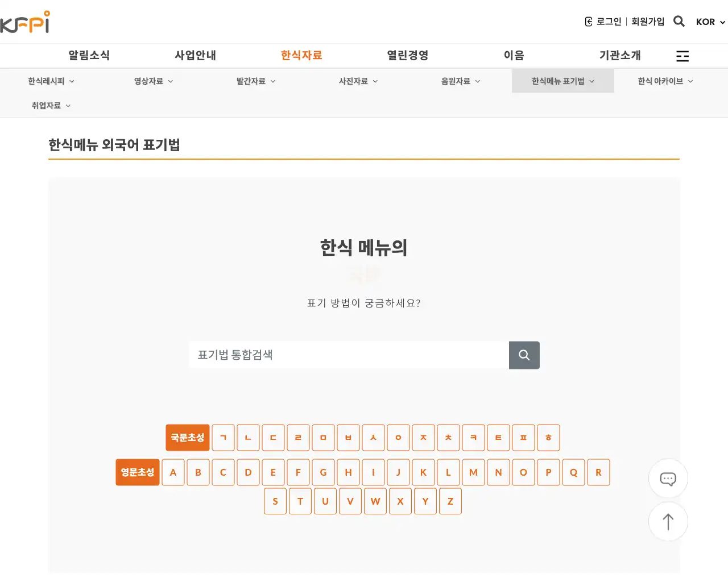Select the consonant ㄱ filter
The image size is (728, 582).
point(223,438)
